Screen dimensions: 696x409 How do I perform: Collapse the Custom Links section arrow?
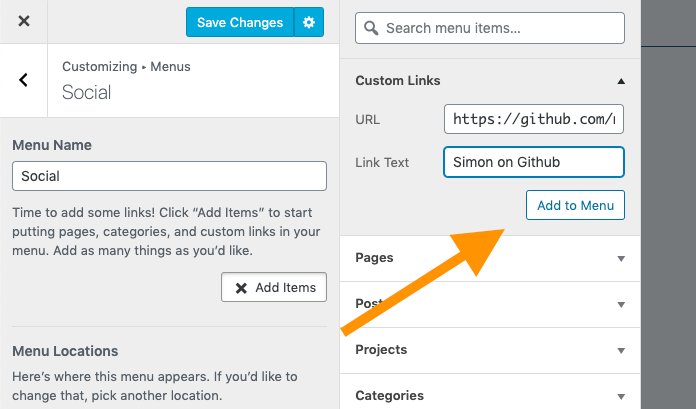[621, 81]
